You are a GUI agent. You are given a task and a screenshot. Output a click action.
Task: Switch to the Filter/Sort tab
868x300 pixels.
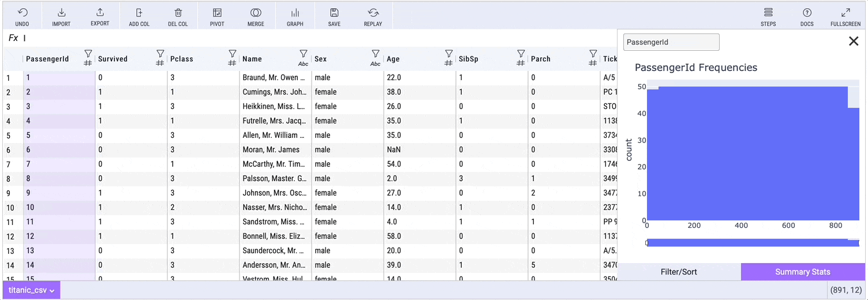[x=679, y=272]
